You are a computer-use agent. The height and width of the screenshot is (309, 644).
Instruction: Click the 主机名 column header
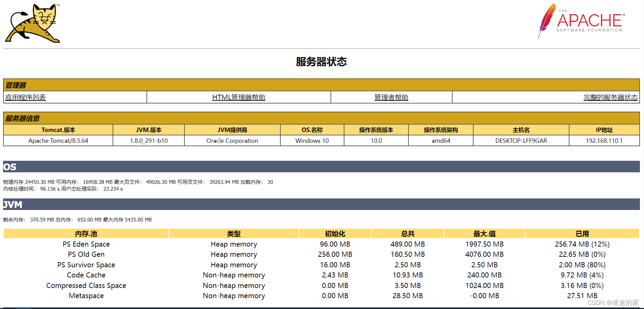521,130
